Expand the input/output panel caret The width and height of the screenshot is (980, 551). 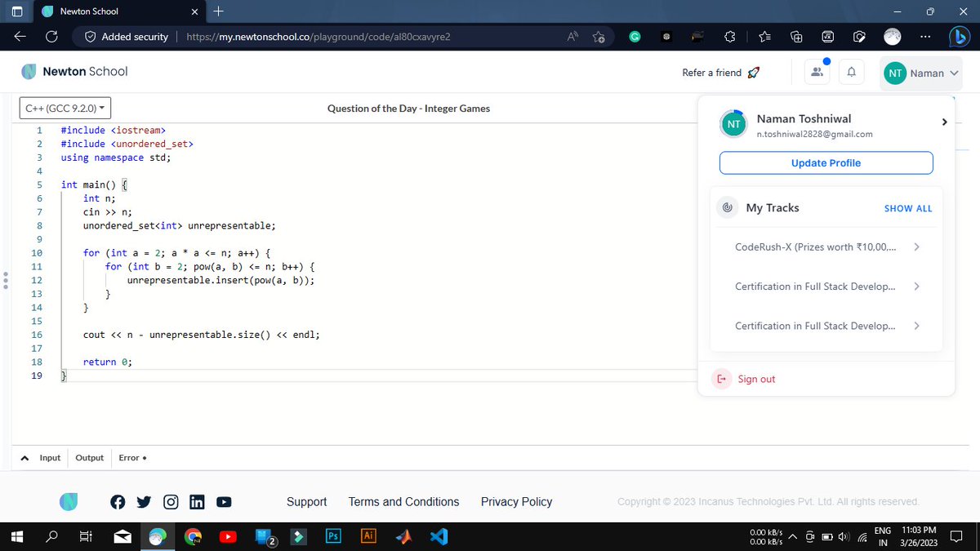[x=25, y=458]
